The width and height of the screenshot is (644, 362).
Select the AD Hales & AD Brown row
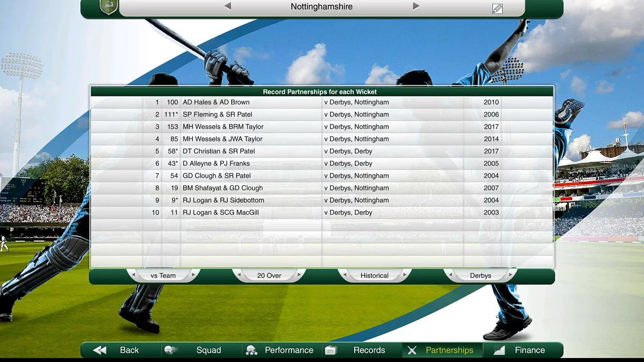click(321, 102)
